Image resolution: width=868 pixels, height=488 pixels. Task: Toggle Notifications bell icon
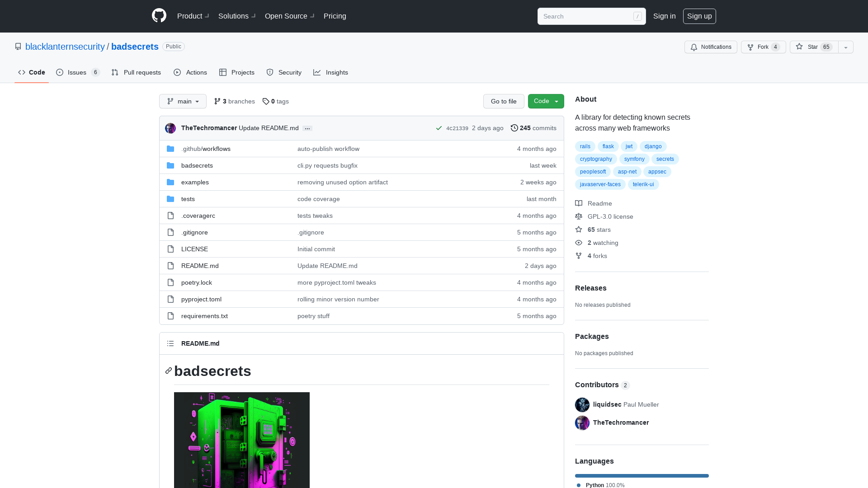pyautogui.click(x=694, y=47)
